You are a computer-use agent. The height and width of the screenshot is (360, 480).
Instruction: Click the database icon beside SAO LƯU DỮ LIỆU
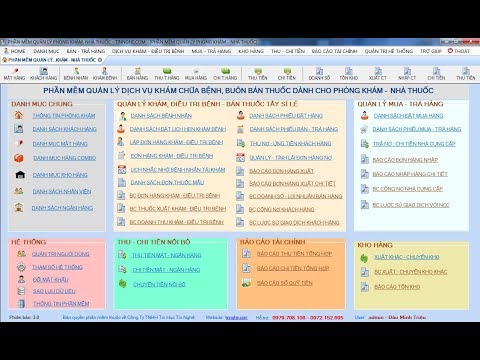tap(21, 291)
